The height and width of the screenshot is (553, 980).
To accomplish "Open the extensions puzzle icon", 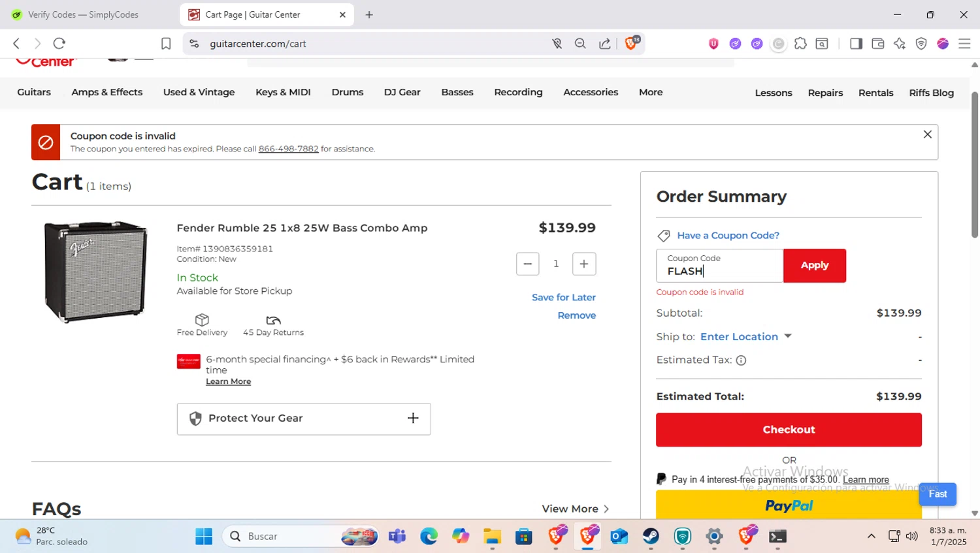I will [800, 44].
